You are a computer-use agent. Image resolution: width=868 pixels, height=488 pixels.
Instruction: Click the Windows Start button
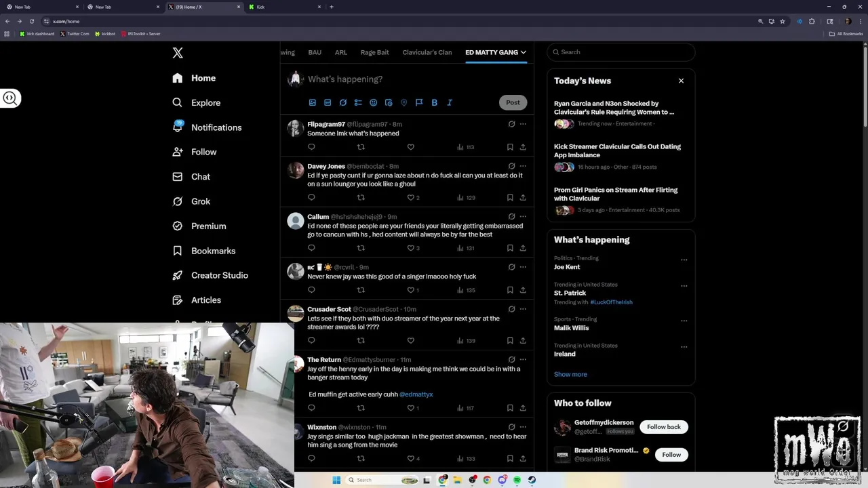[336, 480]
